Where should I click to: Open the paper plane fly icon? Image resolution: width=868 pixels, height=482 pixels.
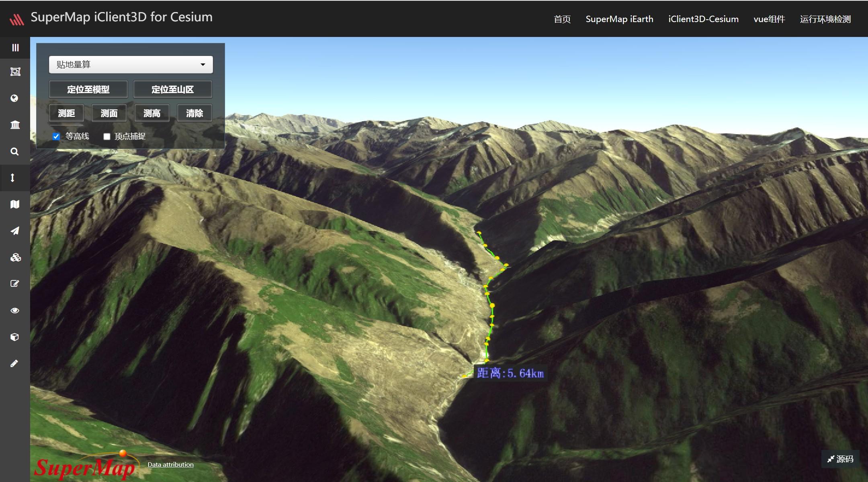pyautogui.click(x=15, y=231)
